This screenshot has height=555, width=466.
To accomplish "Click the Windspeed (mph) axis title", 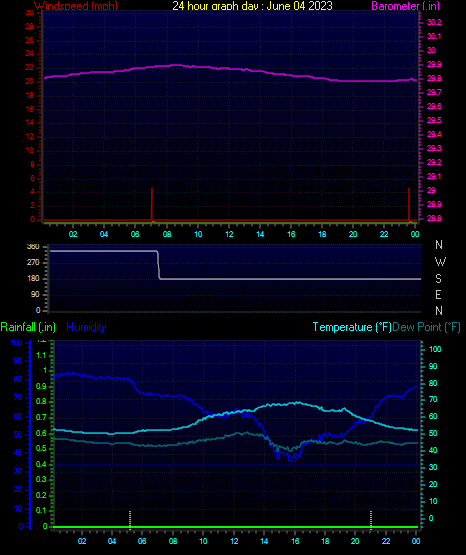I will click(76, 6).
